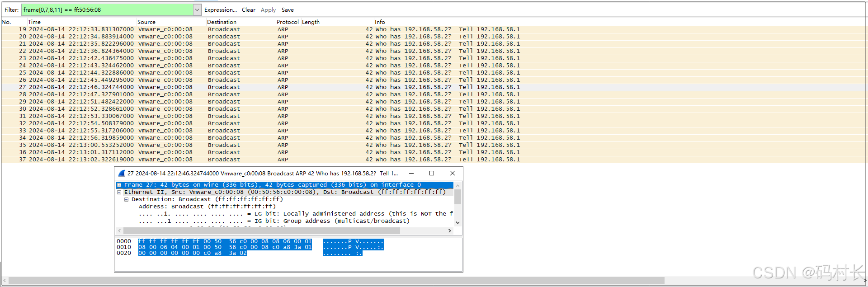
Task: Collapse the Destination: Broadcast subtree
Action: coord(126,199)
